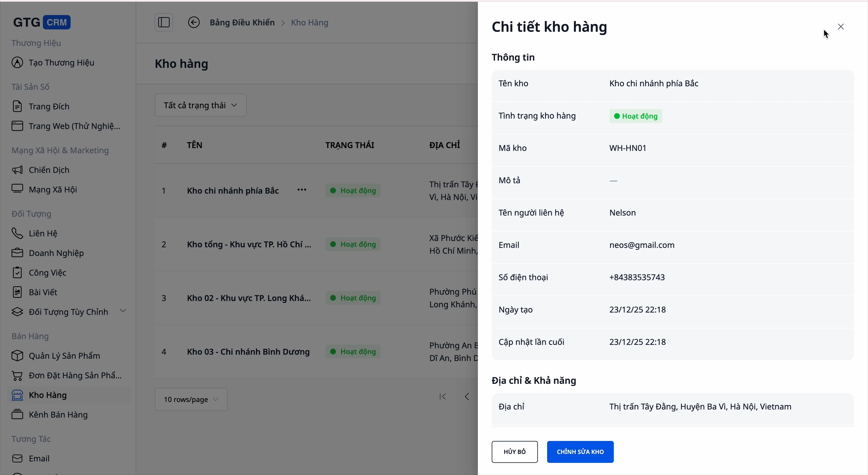This screenshot has height=475, width=868.
Task: Open the 10 rows/page dropdown
Action: [x=191, y=400]
